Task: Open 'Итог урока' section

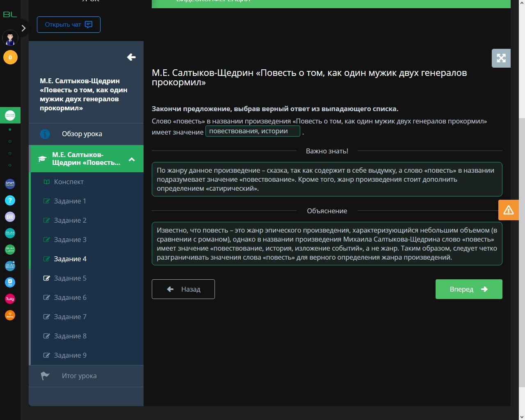Action: pos(79,376)
